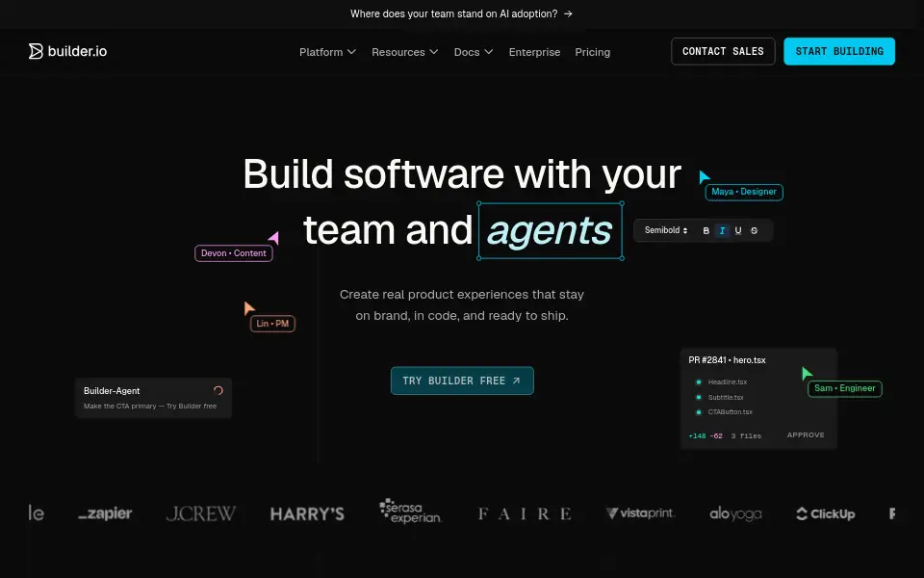
Task: Click the arrow in the announcement banner
Action: 568,13
